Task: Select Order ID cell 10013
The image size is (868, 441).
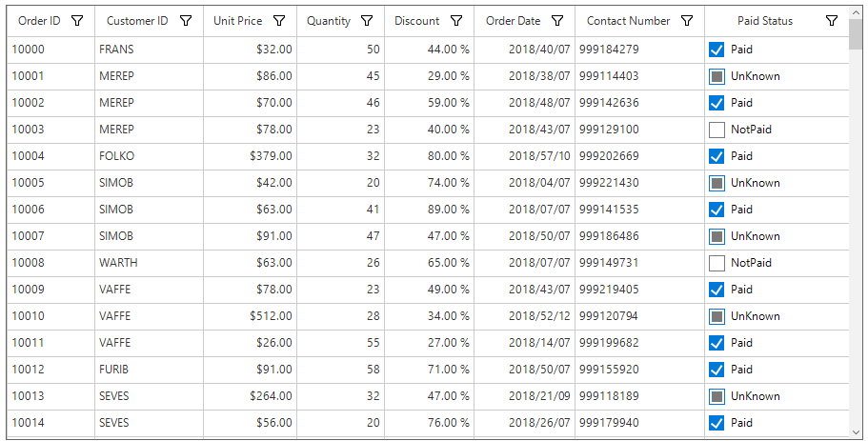Action: click(50, 396)
